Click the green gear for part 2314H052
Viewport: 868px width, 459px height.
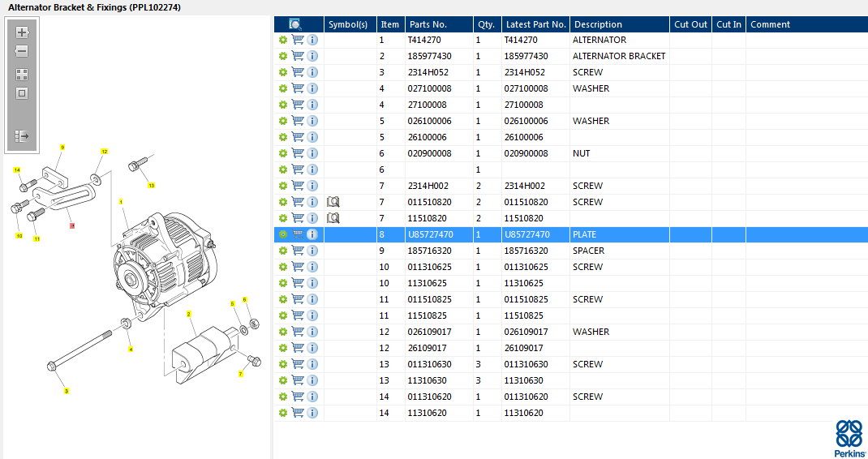pyautogui.click(x=282, y=72)
